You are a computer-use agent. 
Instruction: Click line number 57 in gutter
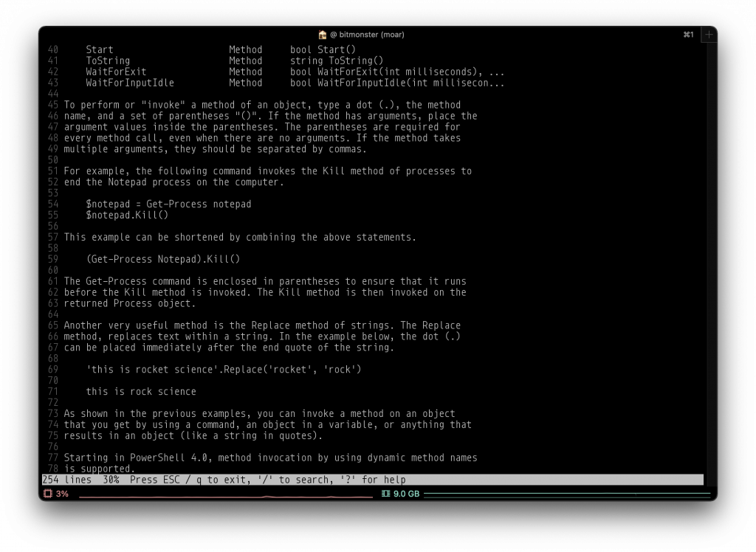[x=53, y=237]
